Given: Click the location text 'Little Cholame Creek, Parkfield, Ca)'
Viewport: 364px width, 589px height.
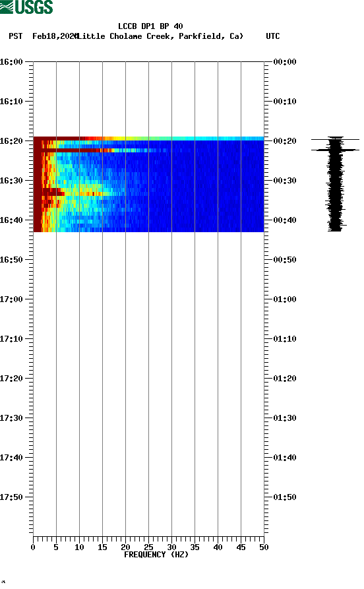Looking at the screenshot, I should point(160,36).
